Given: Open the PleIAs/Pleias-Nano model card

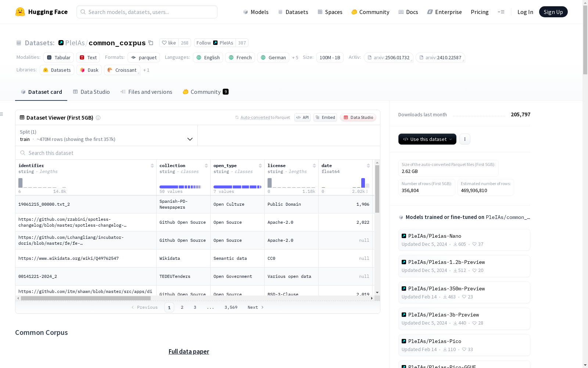Looking at the screenshot, I should tap(464, 240).
